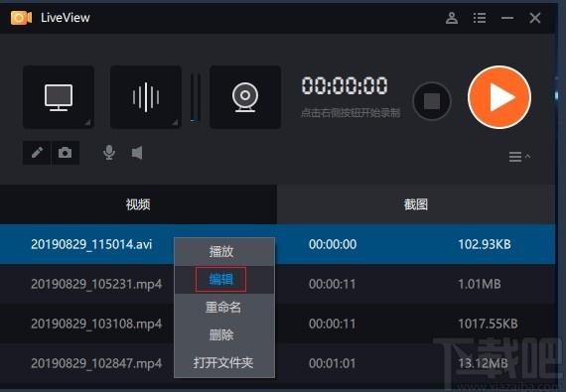Click the stop recording button
This screenshot has height=392, width=566.
(x=432, y=101)
